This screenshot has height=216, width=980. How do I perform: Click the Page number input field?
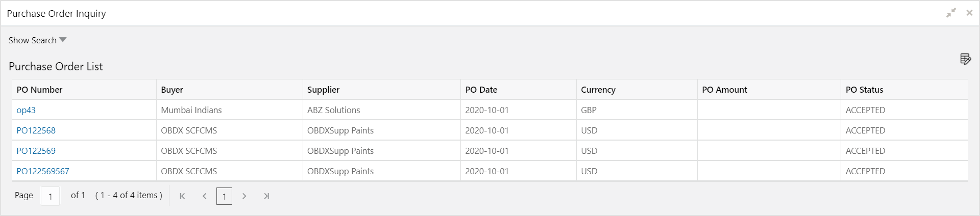(x=50, y=196)
